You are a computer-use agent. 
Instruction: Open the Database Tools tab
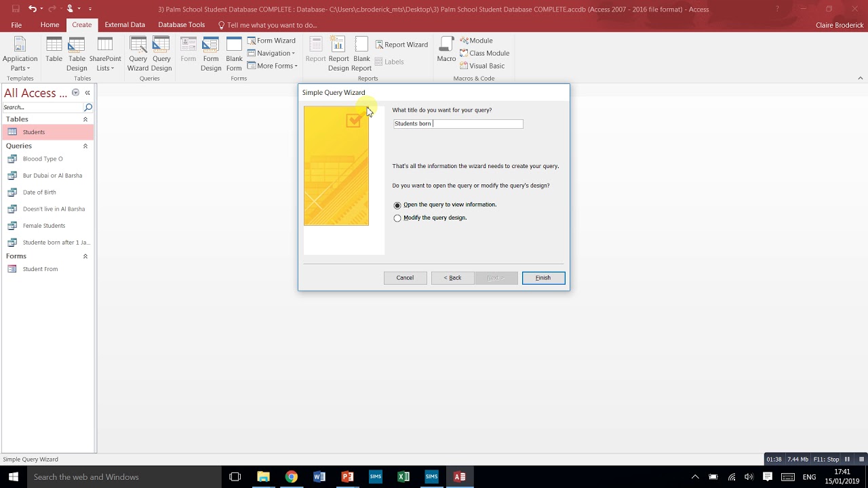181,25
